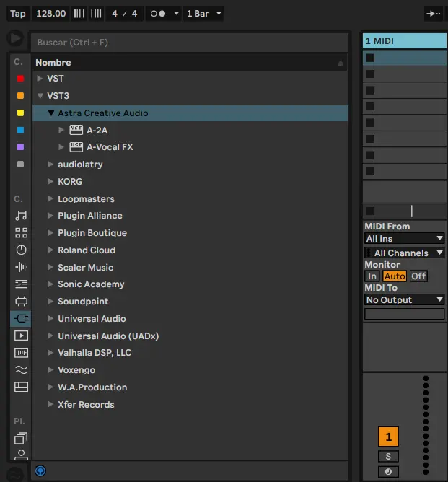Nudge tempo down with left bars icon
The height and width of the screenshot is (482, 448).
(x=79, y=14)
